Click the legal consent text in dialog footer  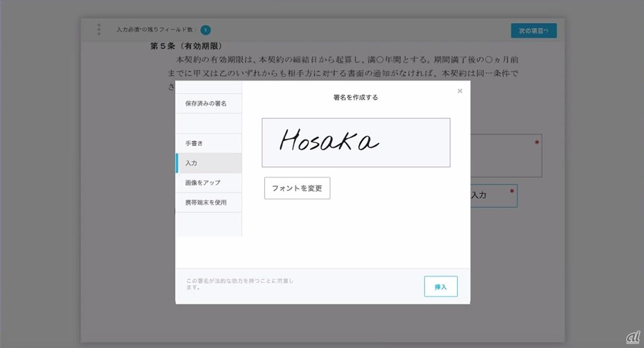pos(240,284)
